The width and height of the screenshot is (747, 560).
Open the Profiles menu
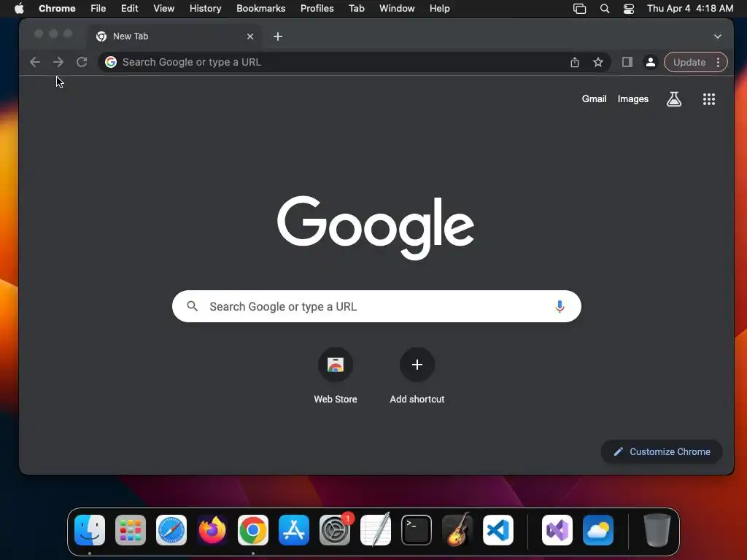click(317, 8)
